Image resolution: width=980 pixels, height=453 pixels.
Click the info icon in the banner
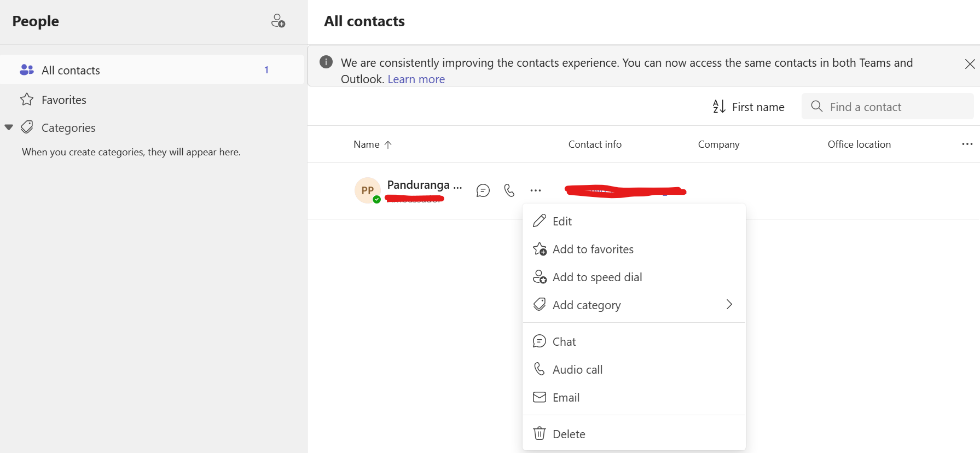tap(326, 62)
